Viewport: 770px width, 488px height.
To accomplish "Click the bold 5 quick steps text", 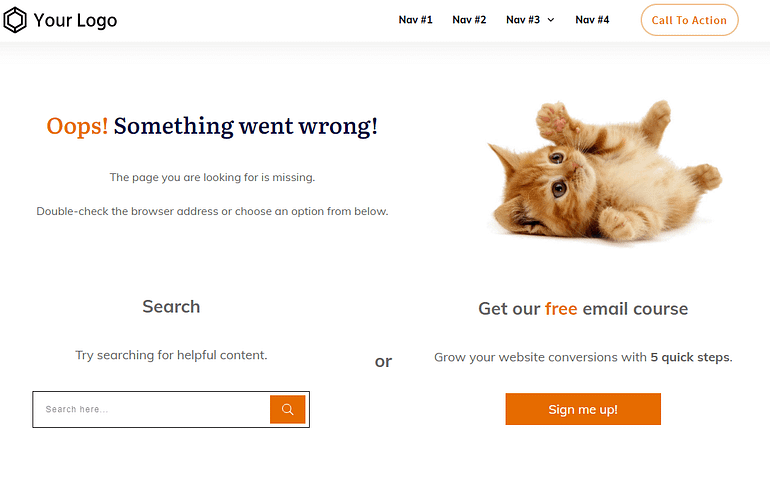I will 690,357.
